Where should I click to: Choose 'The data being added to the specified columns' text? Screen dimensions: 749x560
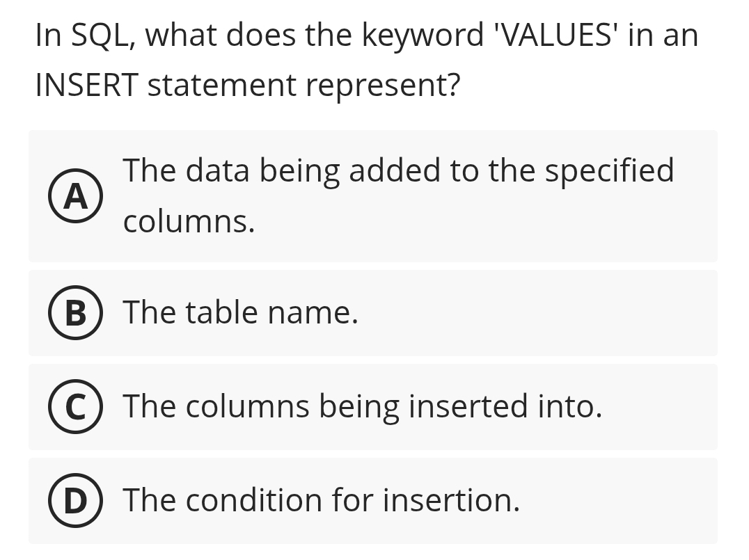(397, 171)
